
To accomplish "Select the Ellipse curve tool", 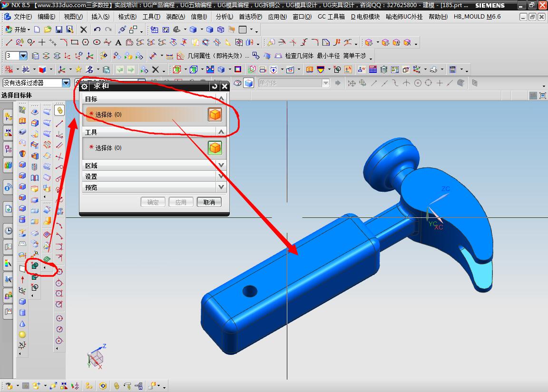I will tap(97, 43).
